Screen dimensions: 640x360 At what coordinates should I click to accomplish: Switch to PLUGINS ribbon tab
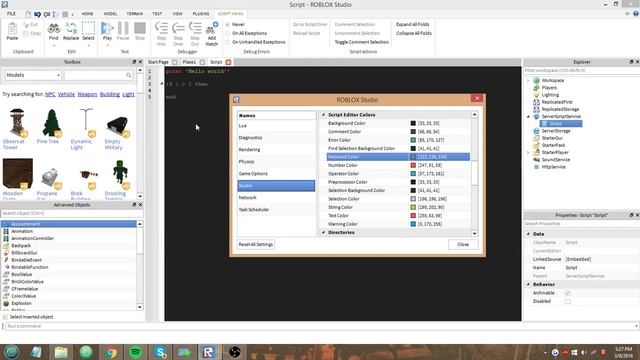[x=201, y=14]
